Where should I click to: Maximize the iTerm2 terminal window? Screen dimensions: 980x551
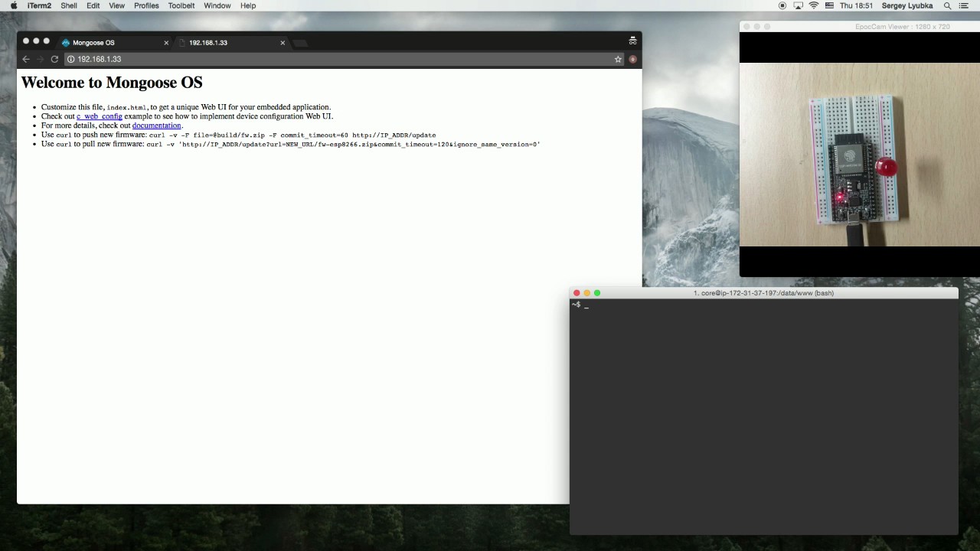click(597, 293)
